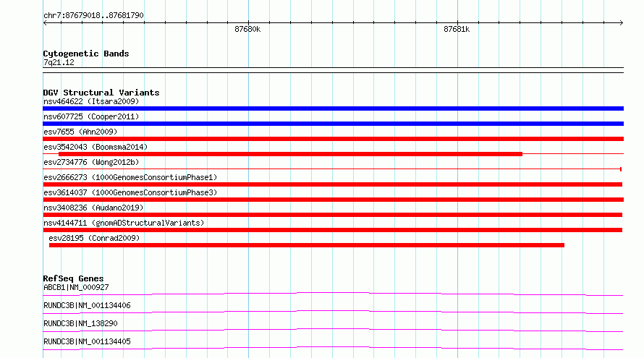
Task: Click the right arrowhead of the ruler
Action: 621,23
